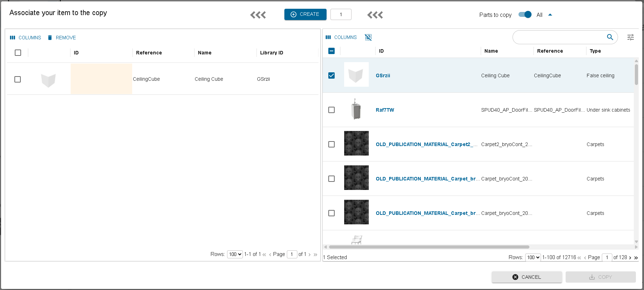Open Rows dropdown in right panel
This screenshot has width=644, height=290.
pyautogui.click(x=533, y=257)
